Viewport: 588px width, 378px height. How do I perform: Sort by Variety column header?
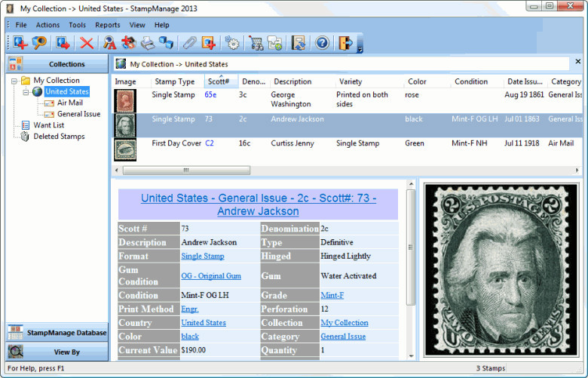369,81
